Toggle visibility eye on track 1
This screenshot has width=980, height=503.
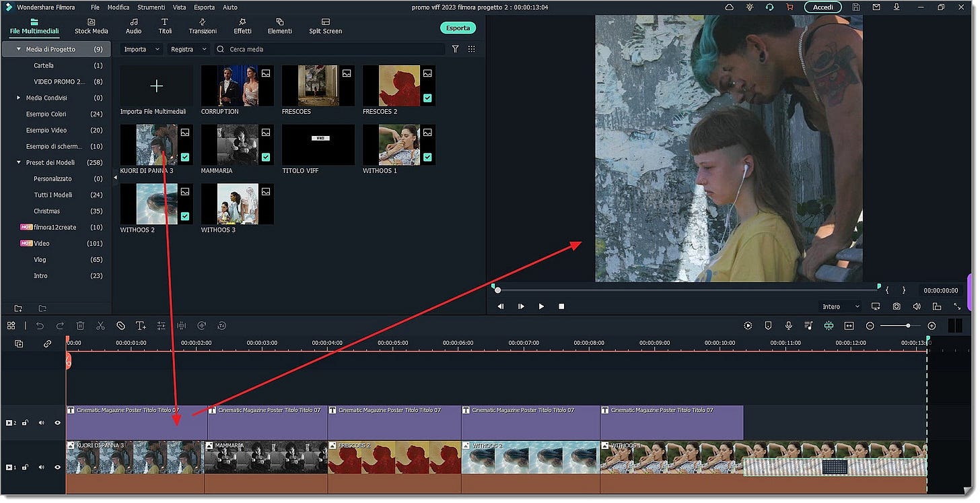pyautogui.click(x=57, y=467)
